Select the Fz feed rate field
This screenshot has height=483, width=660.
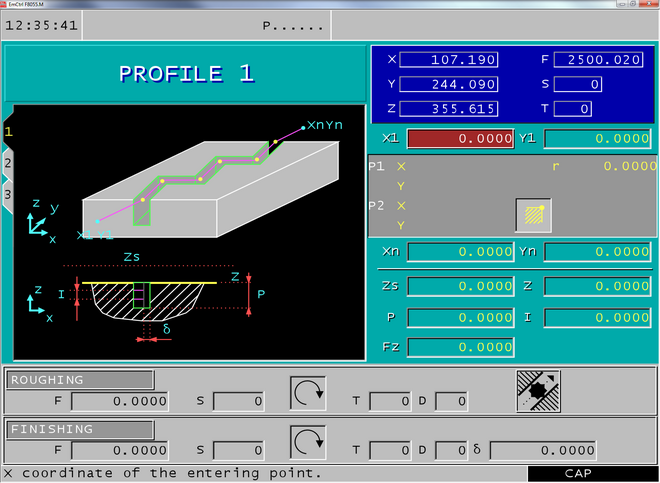pyautogui.click(x=461, y=347)
